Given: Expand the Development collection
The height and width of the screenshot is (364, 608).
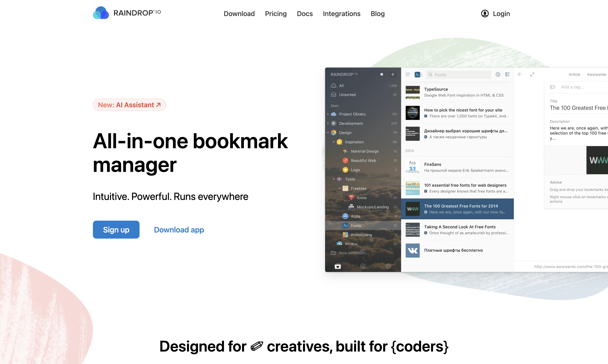Looking at the screenshot, I should click(x=328, y=123).
